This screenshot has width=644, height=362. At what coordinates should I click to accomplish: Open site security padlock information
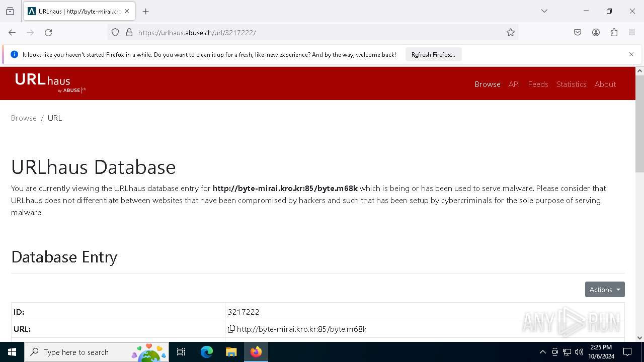[x=129, y=33]
